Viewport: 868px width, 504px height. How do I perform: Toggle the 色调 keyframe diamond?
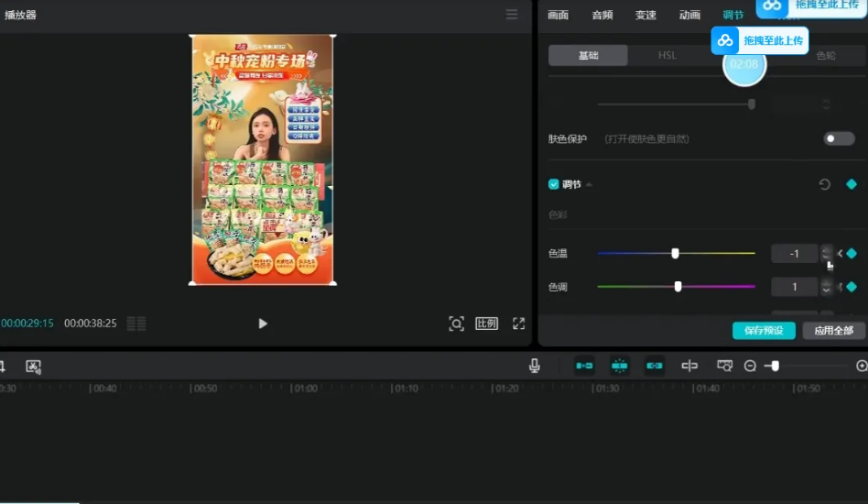[852, 287]
